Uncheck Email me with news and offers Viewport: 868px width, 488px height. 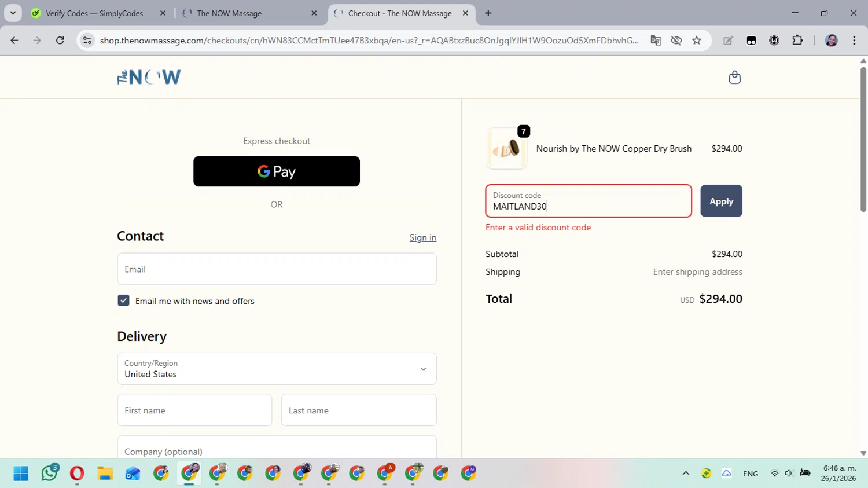[123, 300]
